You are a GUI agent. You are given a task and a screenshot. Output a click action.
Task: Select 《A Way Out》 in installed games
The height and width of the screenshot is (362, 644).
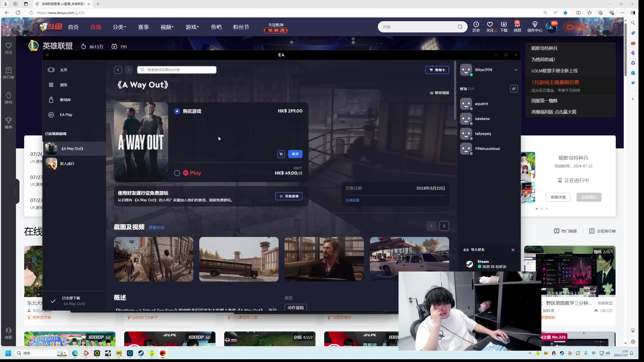(x=74, y=149)
